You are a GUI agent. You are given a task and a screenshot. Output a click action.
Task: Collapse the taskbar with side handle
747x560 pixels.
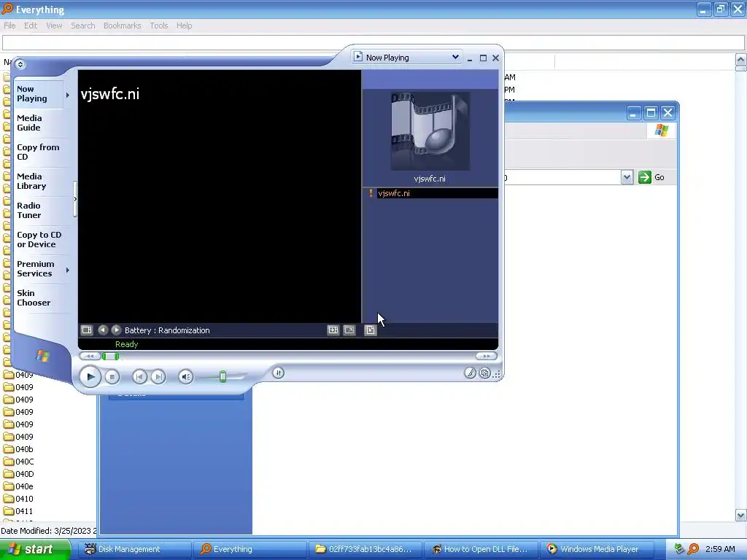(75, 199)
